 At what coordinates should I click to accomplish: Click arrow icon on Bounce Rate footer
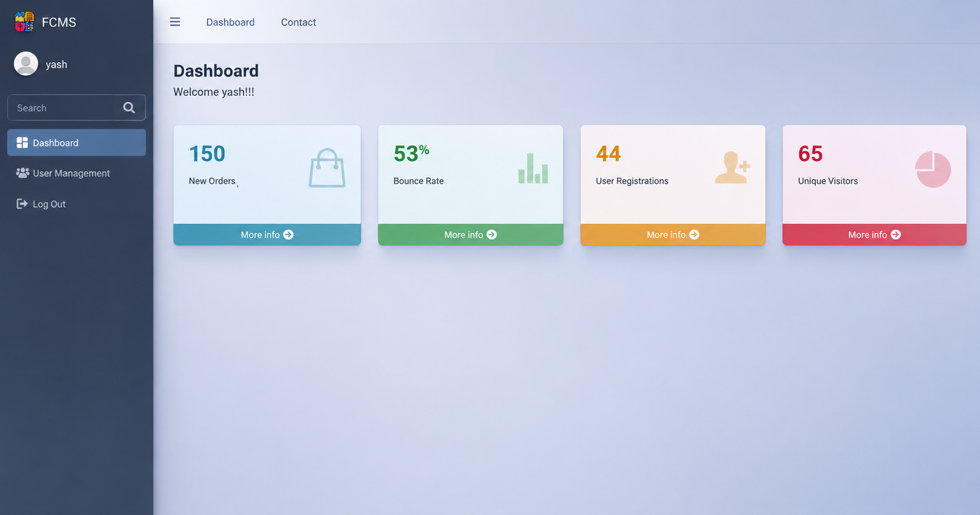[492, 235]
